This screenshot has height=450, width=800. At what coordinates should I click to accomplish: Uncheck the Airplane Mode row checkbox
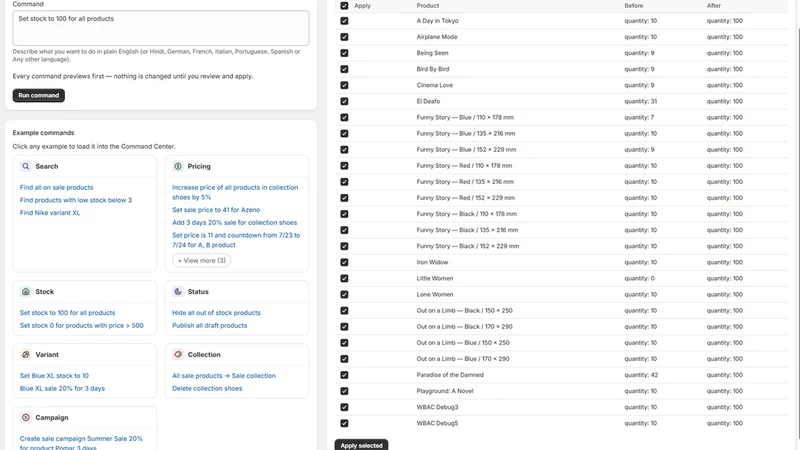(344, 37)
